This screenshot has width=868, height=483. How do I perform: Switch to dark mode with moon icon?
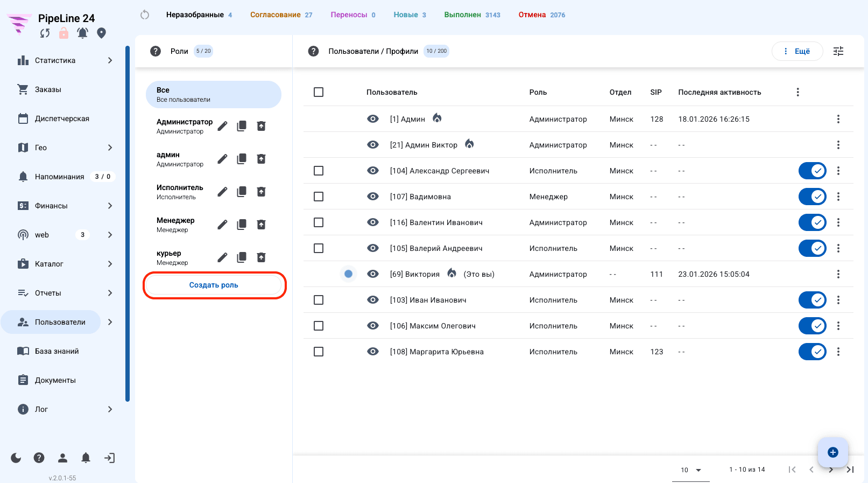[x=16, y=458]
